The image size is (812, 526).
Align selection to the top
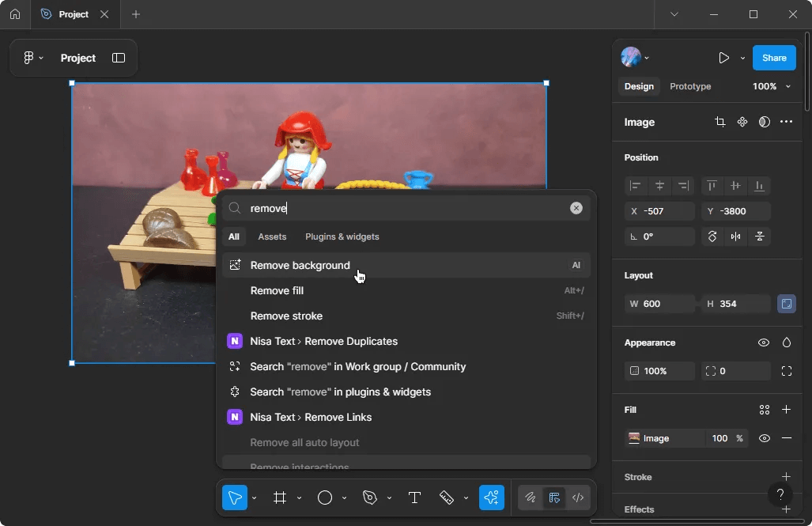click(712, 186)
